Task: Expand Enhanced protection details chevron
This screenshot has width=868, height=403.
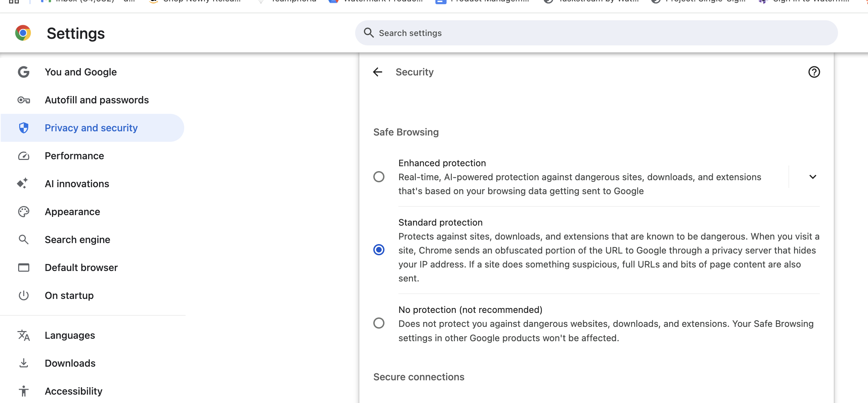Action: (813, 177)
